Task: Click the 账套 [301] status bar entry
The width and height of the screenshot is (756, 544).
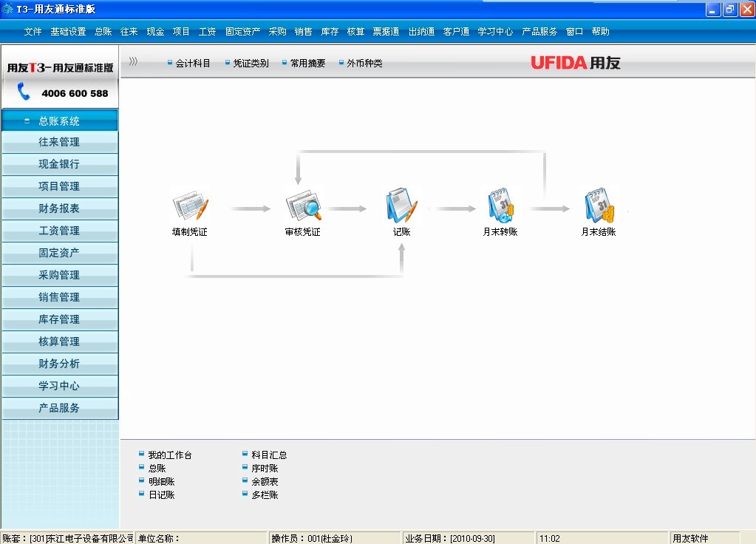Action: (67, 538)
